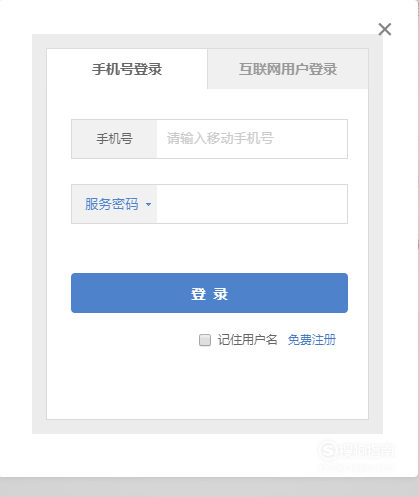Focus the password field beside 服务密码
The width and height of the screenshot is (419, 497).
click(x=252, y=204)
